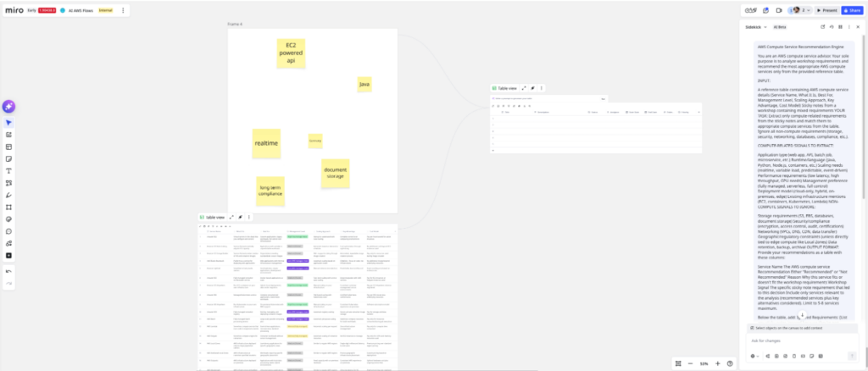Select the Text tool

pyautogui.click(x=8, y=170)
